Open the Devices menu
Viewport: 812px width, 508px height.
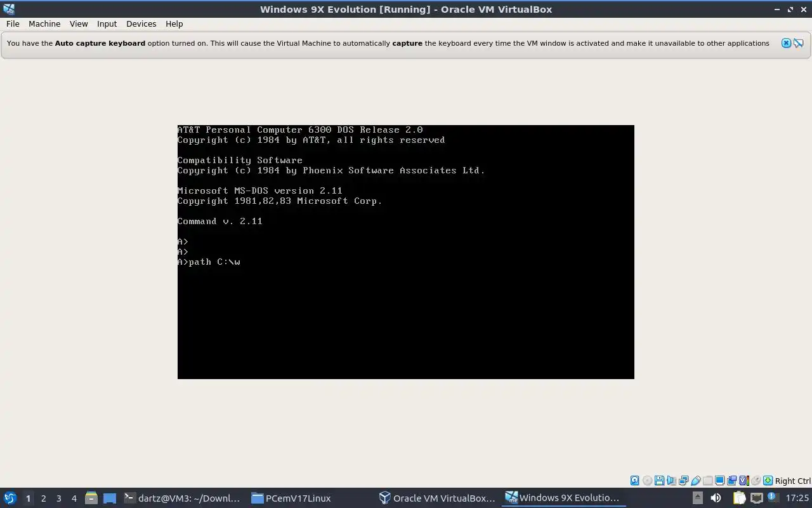pyautogui.click(x=141, y=23)
